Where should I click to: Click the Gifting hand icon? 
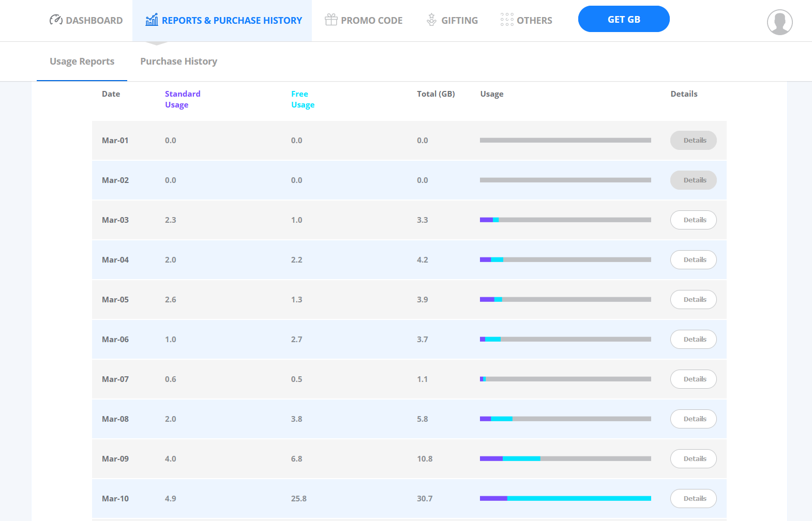click(x=432, y=20)
